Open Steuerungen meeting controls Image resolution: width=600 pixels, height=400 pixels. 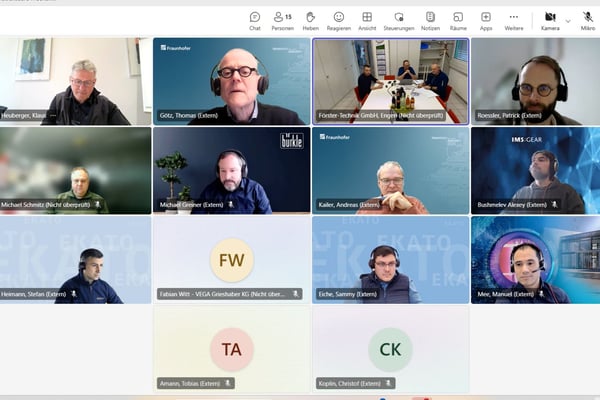point(398,20)
